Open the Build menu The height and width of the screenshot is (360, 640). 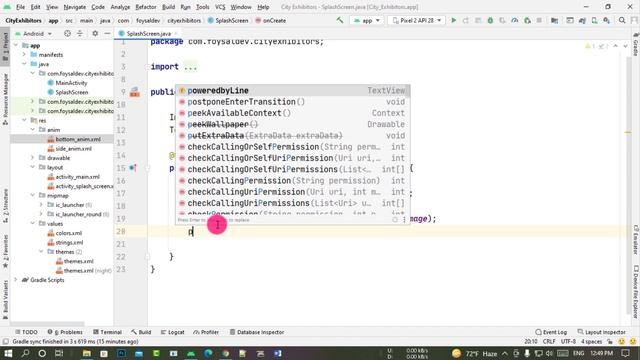pyautogui.click(x=168, y=7)
